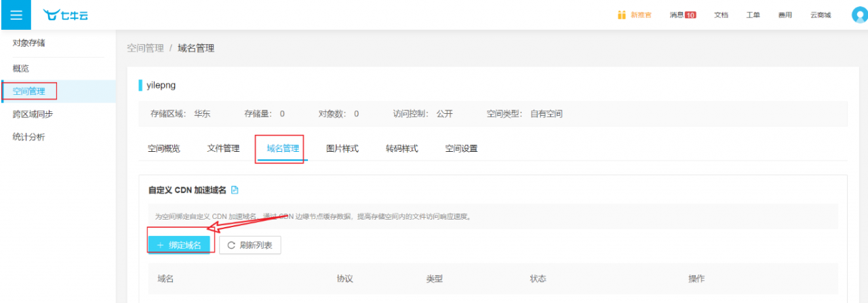This screenshot has width=868, height=303.
Task: Switch to the 空间概览 tab
Action: [x=164, y=148]
